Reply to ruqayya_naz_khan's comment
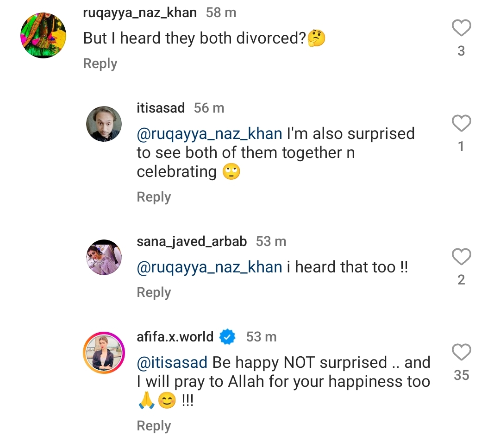Viewport: 500px width, 448px height. coord(100,64)
